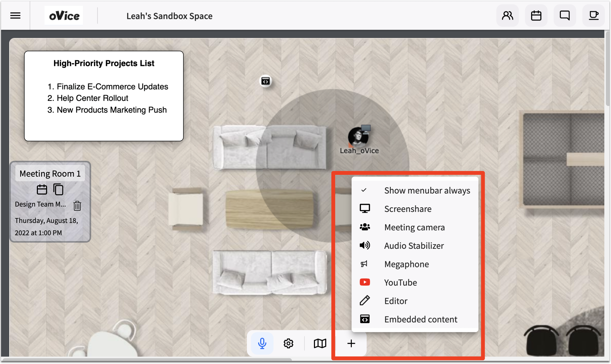This screenshot has height=364, width=611.
Task: Click the Editor pencil icon
Action: (x=365, y=301)
